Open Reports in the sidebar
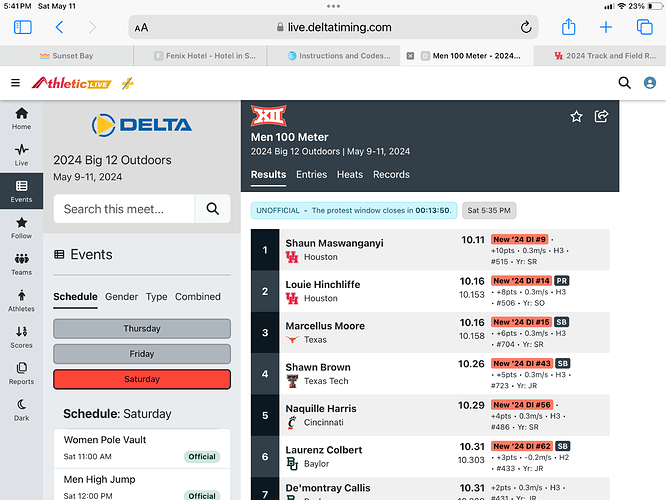This screenshot has width=666, height=500. [21, 374]
